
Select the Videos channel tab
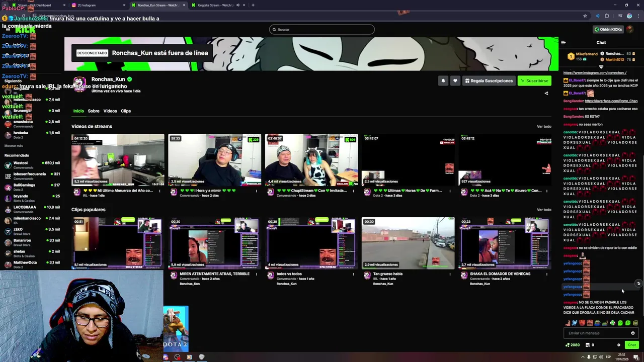tap(110, 111)
